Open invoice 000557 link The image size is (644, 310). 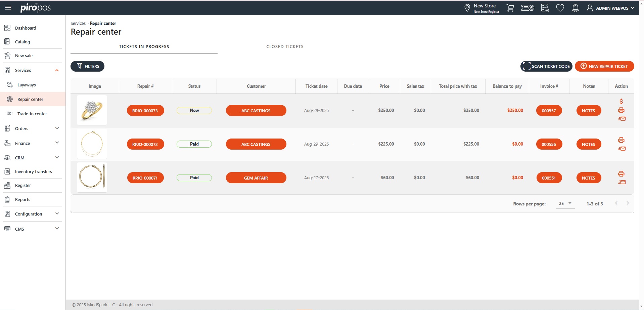coord(549,111)
